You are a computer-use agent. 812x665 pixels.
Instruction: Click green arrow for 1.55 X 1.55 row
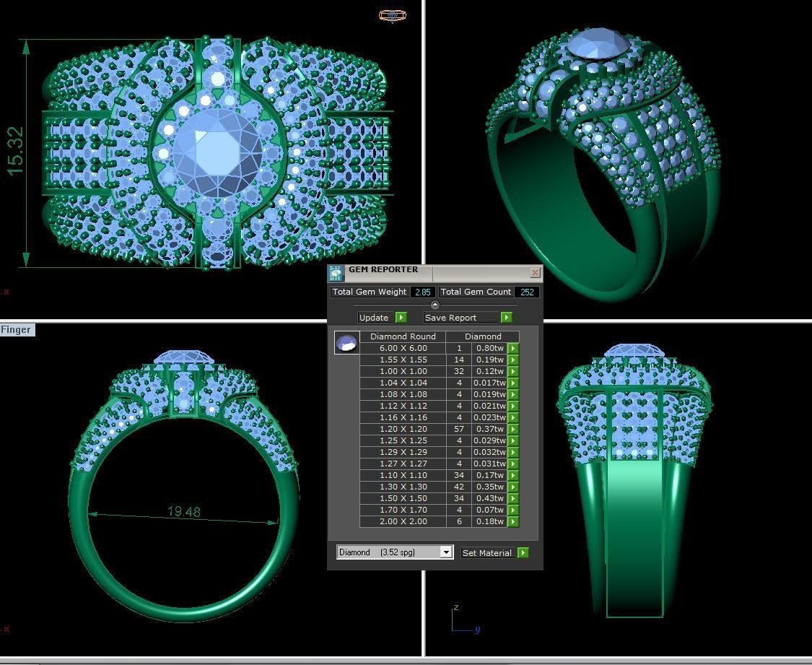(512, 360)
